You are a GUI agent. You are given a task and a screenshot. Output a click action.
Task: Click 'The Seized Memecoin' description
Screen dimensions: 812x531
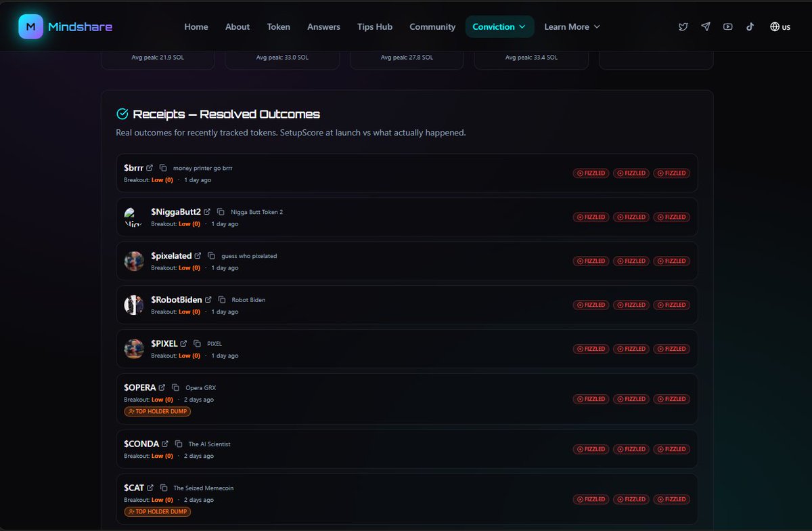[204, 488]
